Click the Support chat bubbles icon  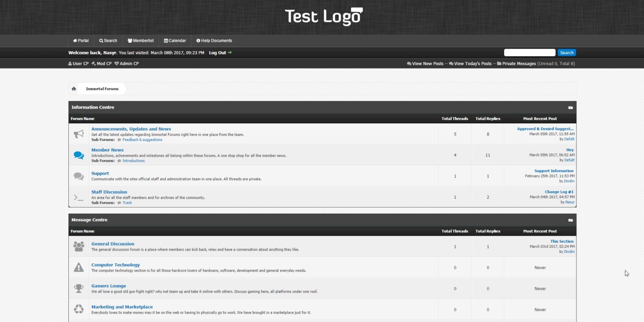[x=79, y=176]
